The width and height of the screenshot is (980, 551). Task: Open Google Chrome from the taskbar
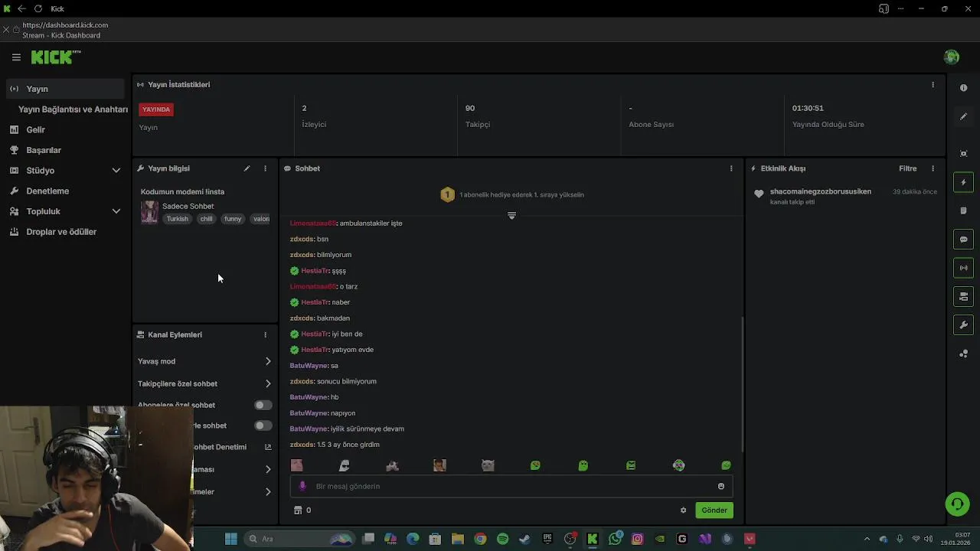[480, 539]
